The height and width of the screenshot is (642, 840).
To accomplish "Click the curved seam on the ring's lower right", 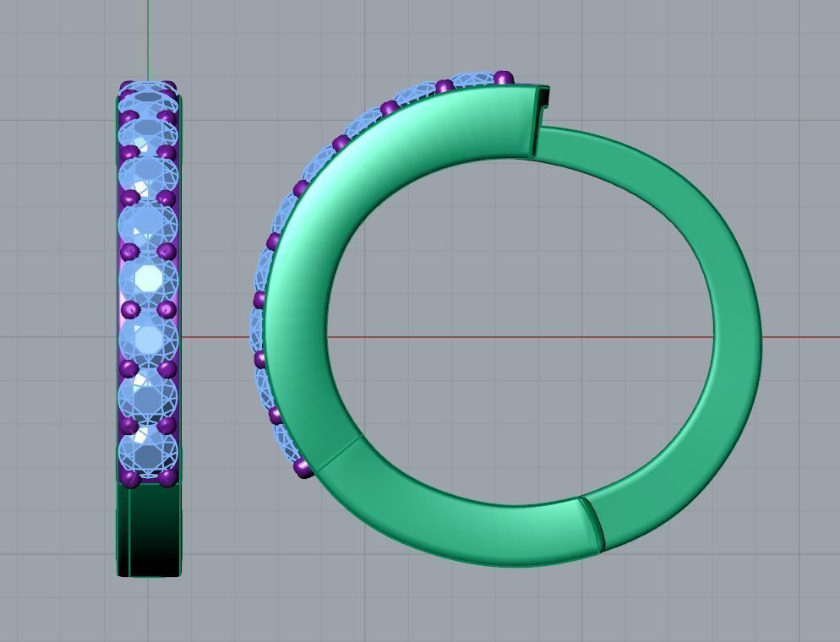I will point(592,524).
